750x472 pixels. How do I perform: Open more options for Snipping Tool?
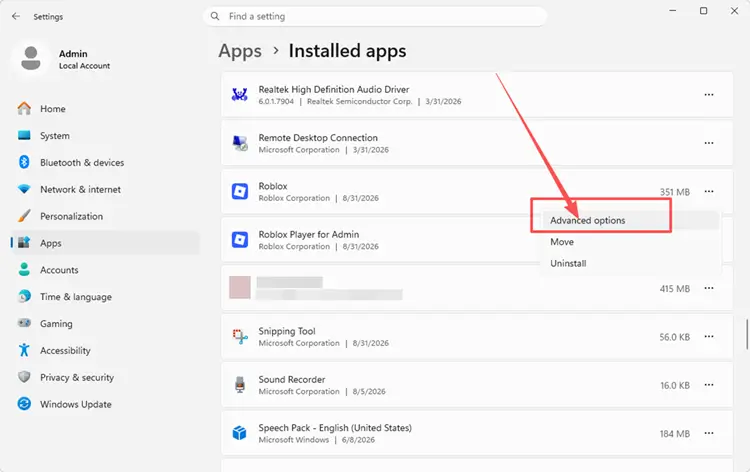click(x=709, y=336)
